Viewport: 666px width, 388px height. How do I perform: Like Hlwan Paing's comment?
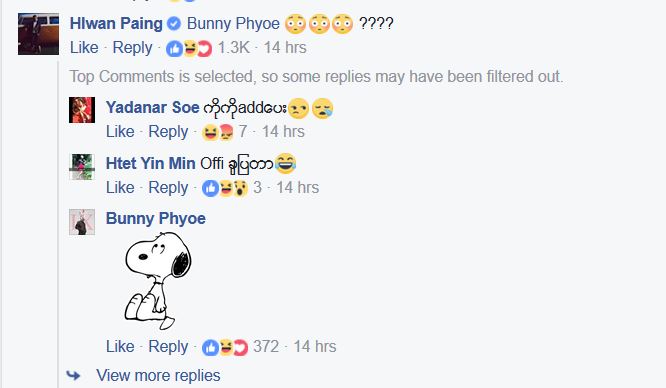[x=84, y=48]
